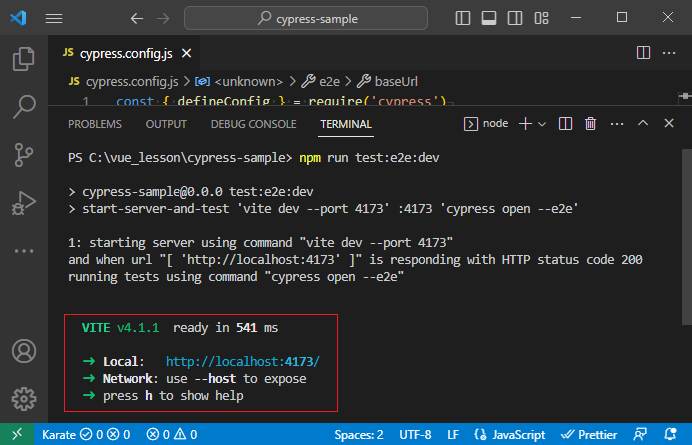This screenshot has height=445, width=692.
Task: Split the editor to the right
Action: 643,53
